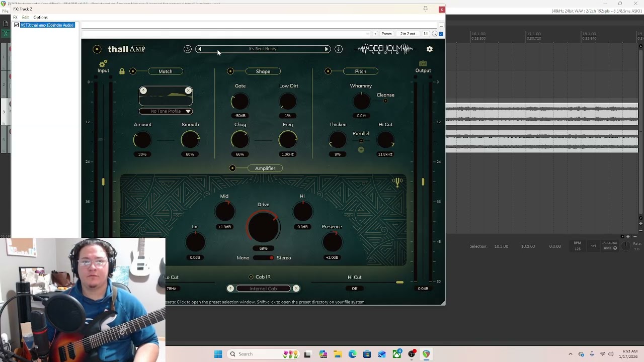The width and height of the screenshot is (644, 362).
Task: Click the Hi Cut Off value
Action: pos(355,289)
